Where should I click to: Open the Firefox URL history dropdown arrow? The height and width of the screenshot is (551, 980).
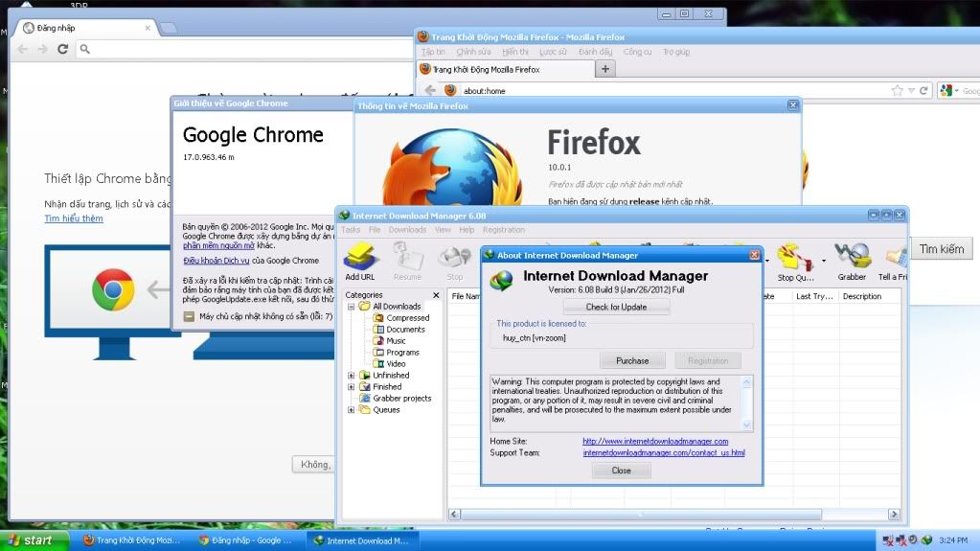(x=911, y=91)
